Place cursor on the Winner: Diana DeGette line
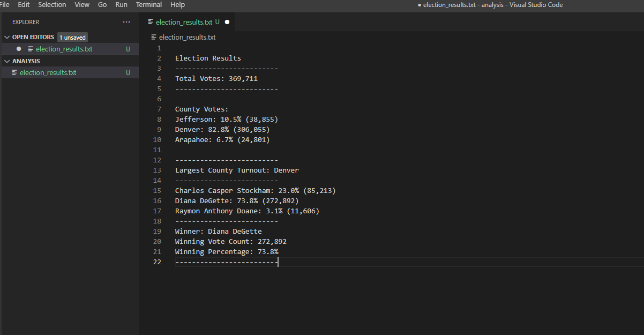This screenshot has height=335, width=644. (x=218, y=231)
